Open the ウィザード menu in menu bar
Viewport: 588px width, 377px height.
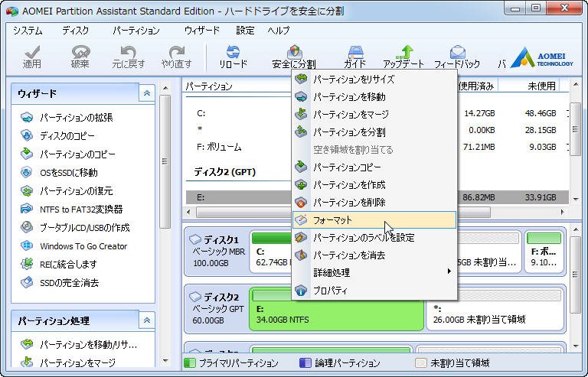202,31
